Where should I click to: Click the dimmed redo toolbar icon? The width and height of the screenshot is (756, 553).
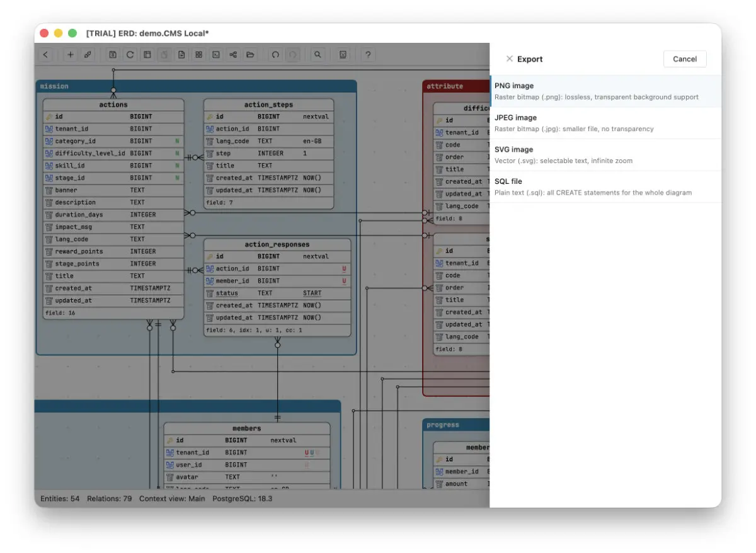click(292, 55)
